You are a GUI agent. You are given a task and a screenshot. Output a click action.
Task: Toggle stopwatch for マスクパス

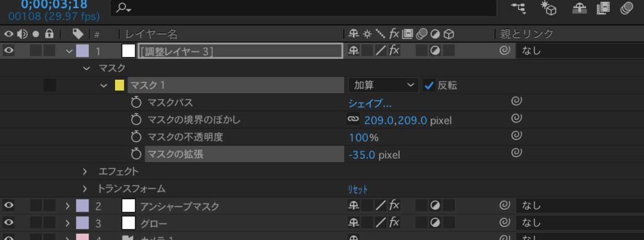136,102
